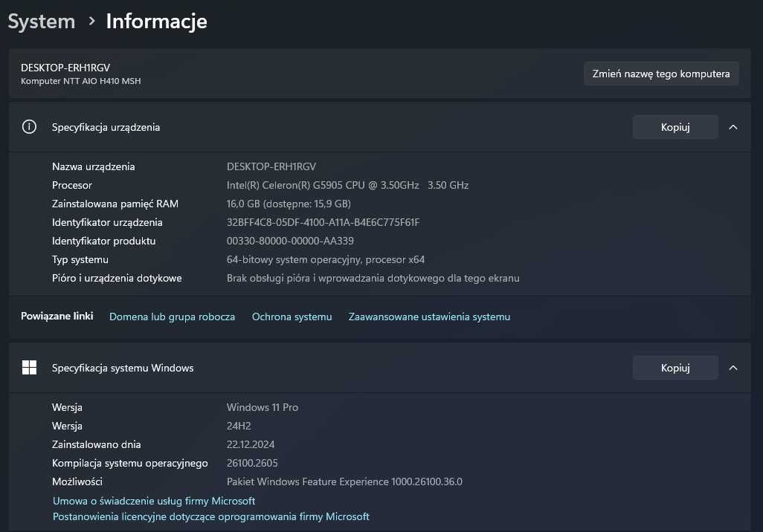The image size is (763, 532).
Task: Collapse the 'Specyfikacja urządzenia' section chevron
Action: point(733,127)
